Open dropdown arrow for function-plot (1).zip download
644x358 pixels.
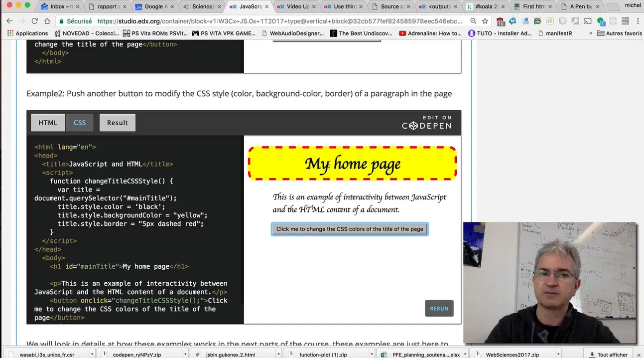pos(373,355)
